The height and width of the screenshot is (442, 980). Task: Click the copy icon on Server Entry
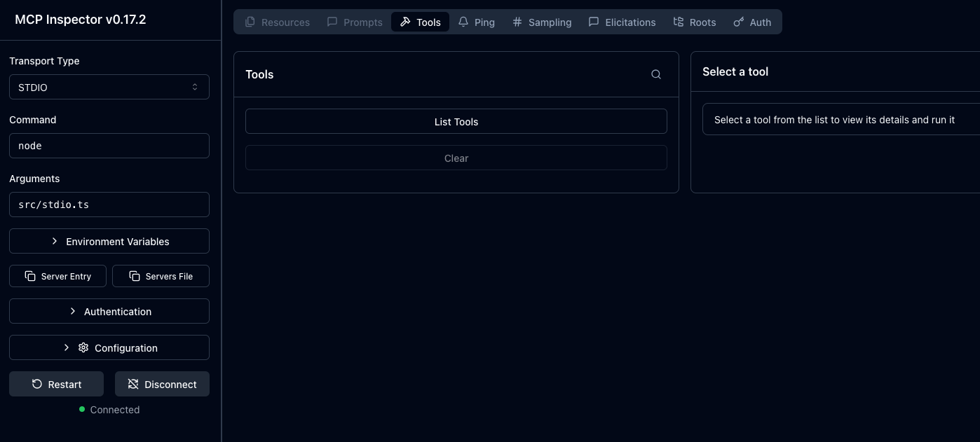(30, 276)
